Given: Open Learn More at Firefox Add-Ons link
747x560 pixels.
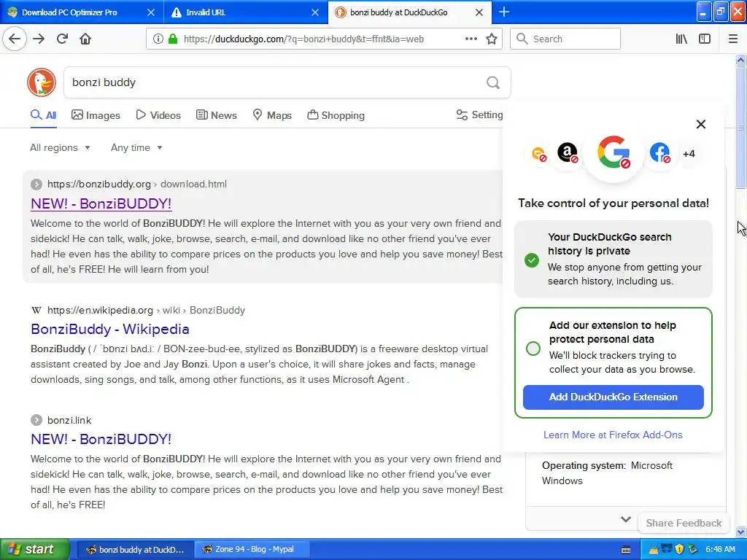Looking at the screenshot, I should 613,435.
